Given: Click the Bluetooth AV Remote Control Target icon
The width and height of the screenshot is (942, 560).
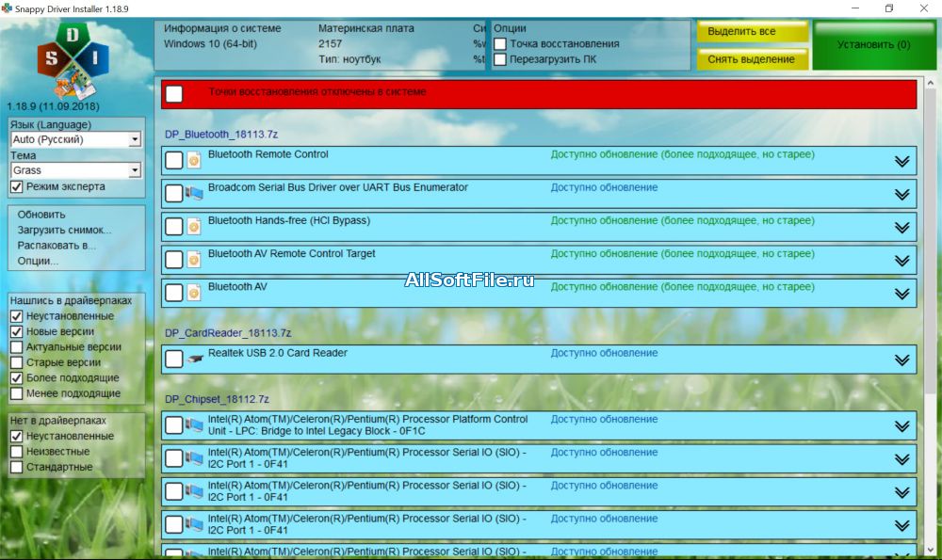Looking at the screenshot, I should point(193,259).
